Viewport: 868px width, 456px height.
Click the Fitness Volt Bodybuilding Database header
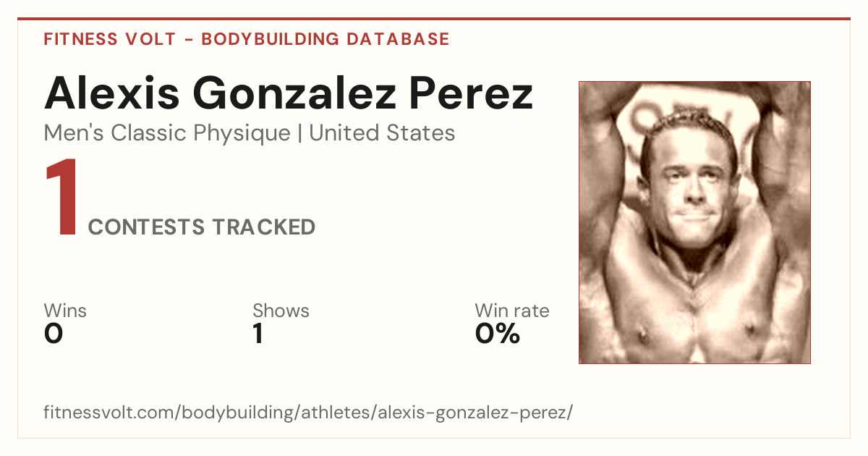tap(247, 39)
